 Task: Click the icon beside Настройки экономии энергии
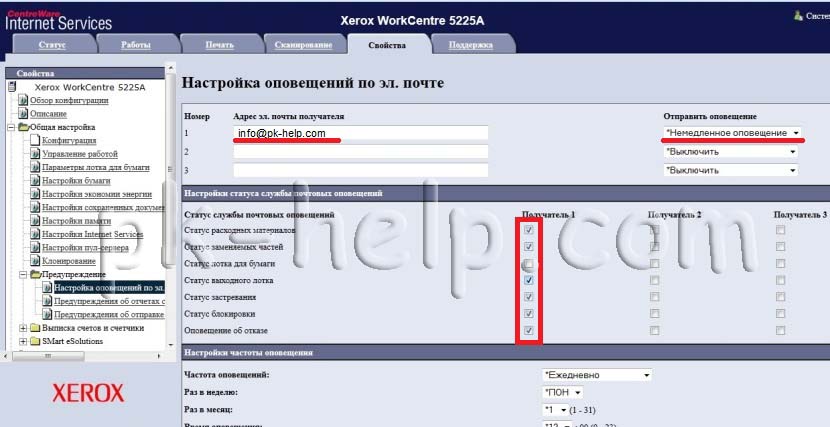(35, 194)
